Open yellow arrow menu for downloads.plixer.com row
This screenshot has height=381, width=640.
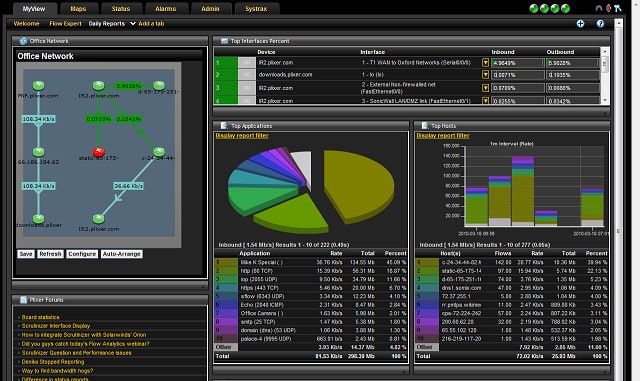point(485,75)
